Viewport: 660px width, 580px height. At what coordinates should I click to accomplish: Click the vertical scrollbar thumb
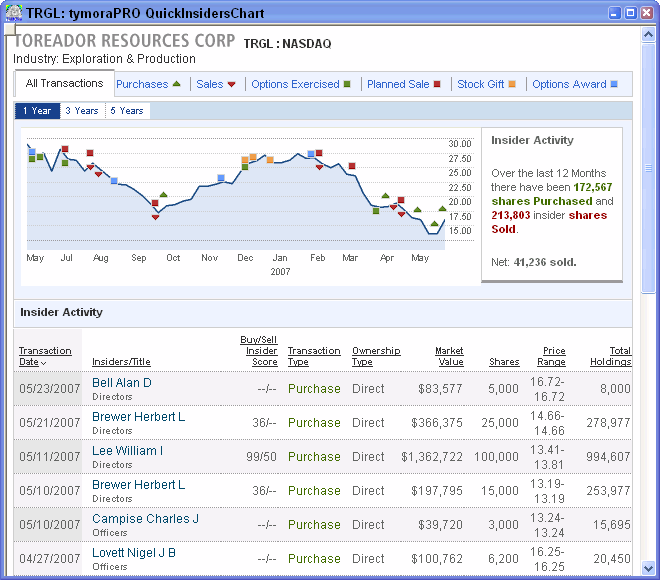click(x=648, y=168)
